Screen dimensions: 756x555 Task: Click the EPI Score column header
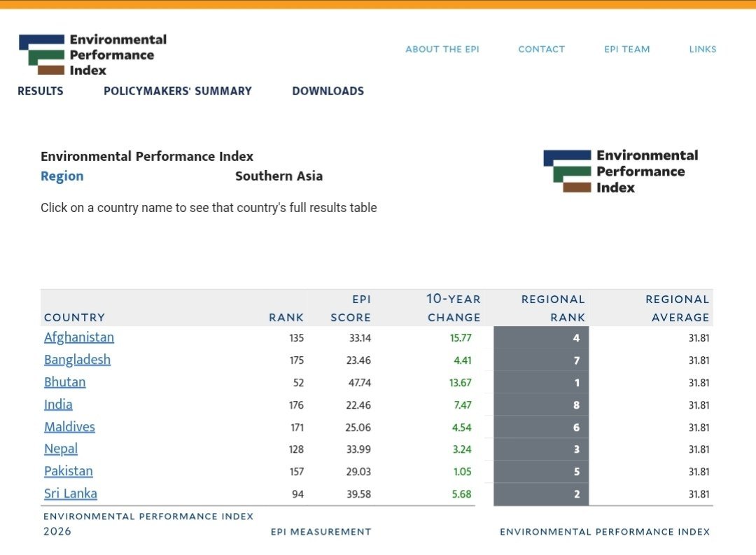pyautogui.click(x=351, y=308)
